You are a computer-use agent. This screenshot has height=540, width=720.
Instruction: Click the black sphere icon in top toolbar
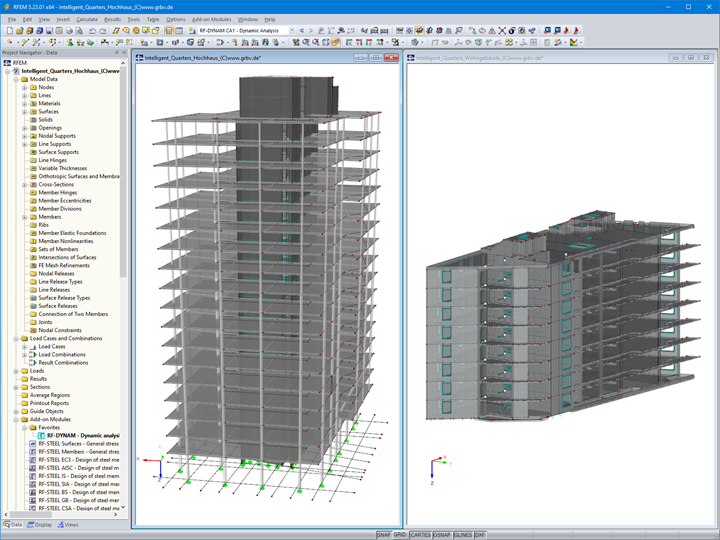tap(512, 31)
